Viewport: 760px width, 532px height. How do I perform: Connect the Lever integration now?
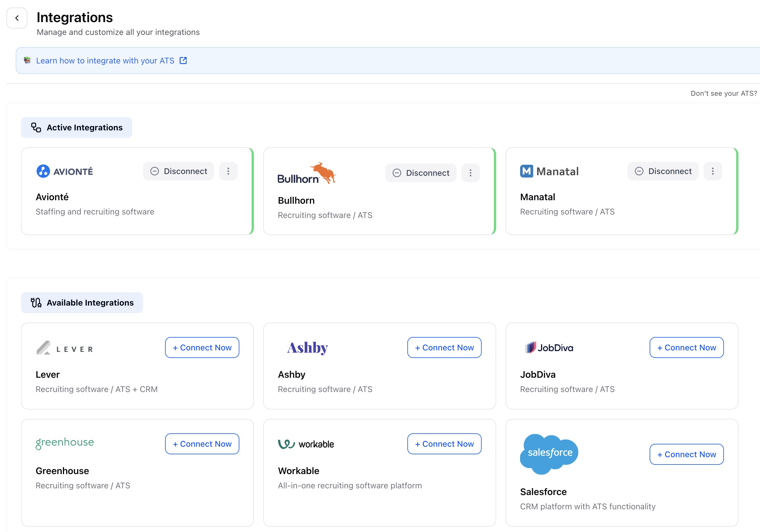coord(202,348)
